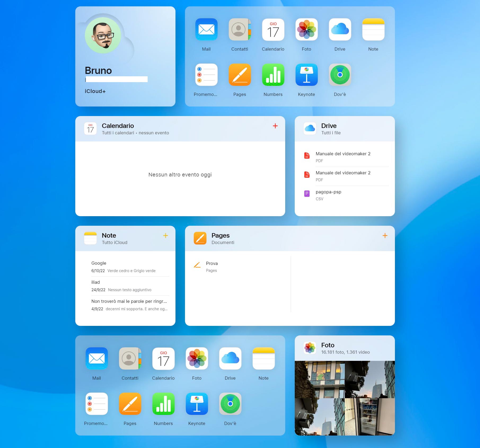This screenshot has height=448, width=480.
Task: Open the bottom-right refrigerator photo thumbnail
Action: 370,417
